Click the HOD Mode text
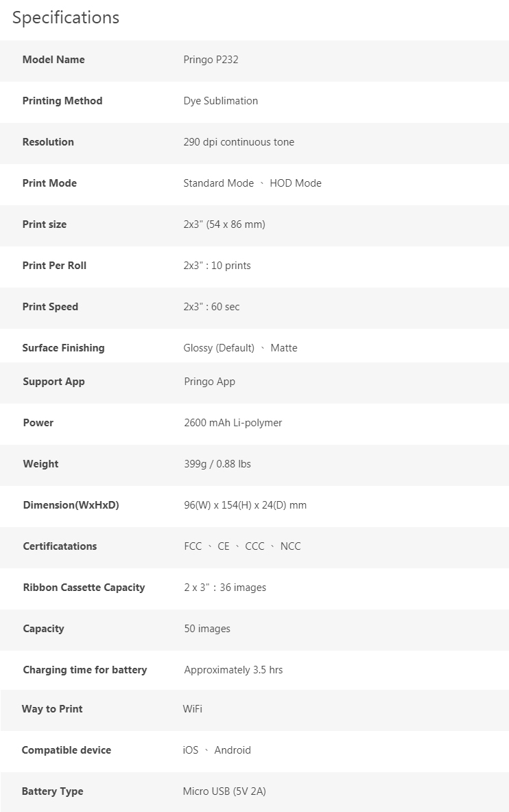Viewport: 509px width, 812px height. click(x=296, y=183)
